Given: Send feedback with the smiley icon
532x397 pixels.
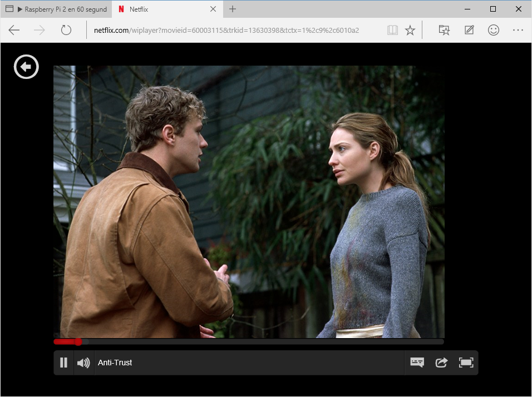Looking at the screenshot, I should point(493,30).
